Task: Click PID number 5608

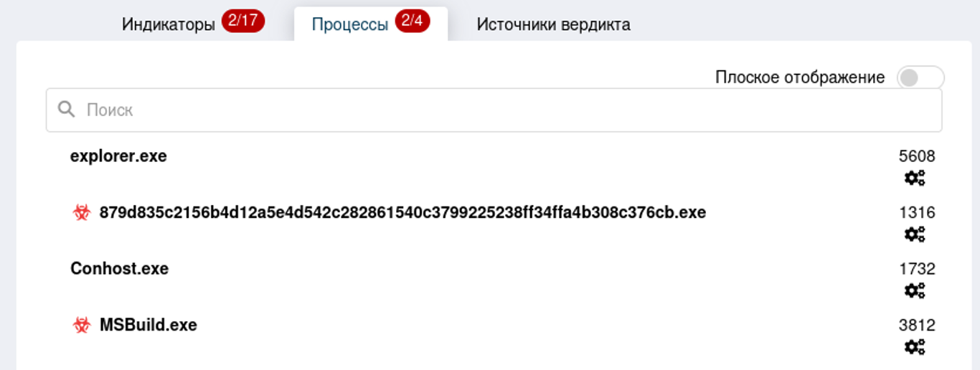Action: click(917, 156)
